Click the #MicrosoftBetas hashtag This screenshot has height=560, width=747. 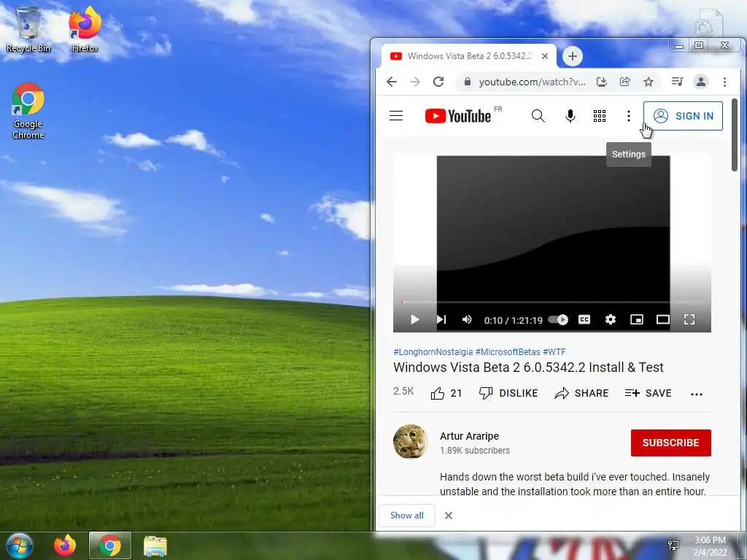(x=508, y=352)
